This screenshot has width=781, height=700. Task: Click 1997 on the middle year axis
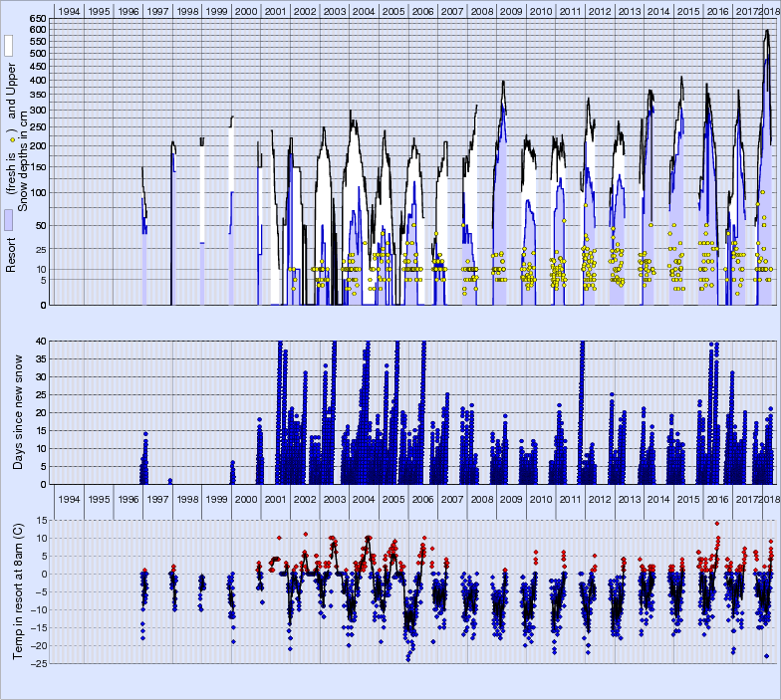[157, 499]
